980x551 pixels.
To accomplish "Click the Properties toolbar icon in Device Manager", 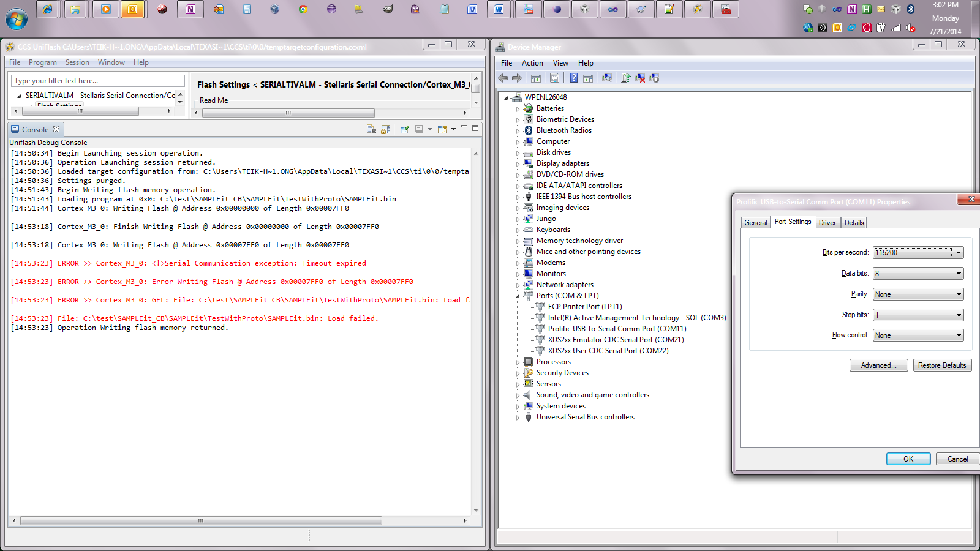I will pyautogui.click(x=554, y=78).
